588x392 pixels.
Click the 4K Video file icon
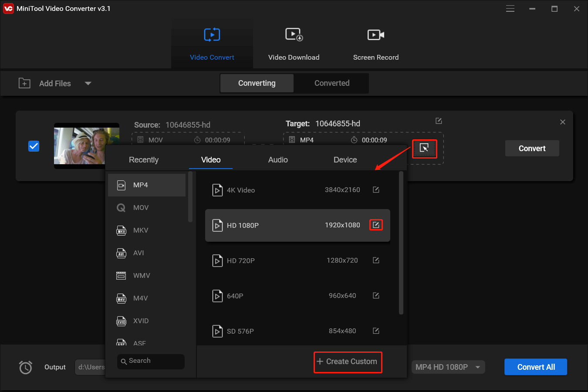point(217,190)
